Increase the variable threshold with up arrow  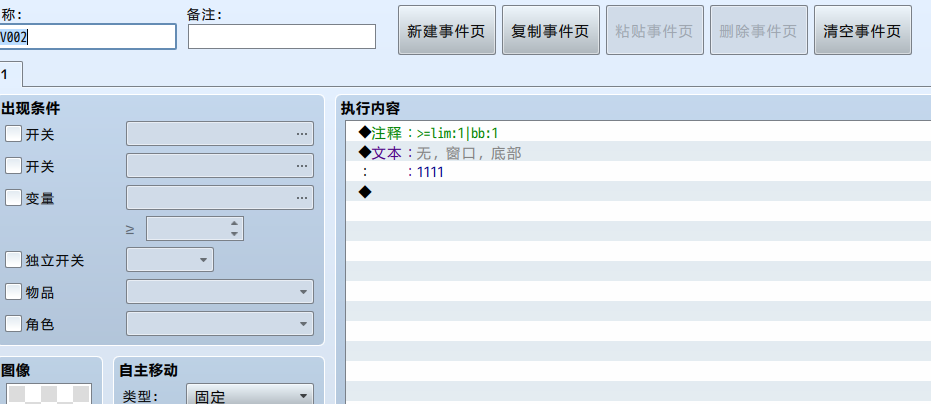(x=235, y=224)
